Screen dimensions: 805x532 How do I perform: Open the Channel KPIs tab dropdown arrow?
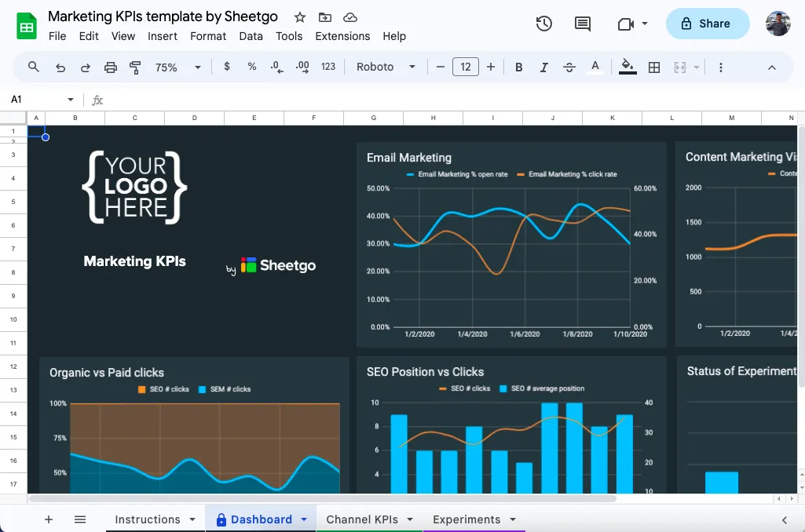410,519
